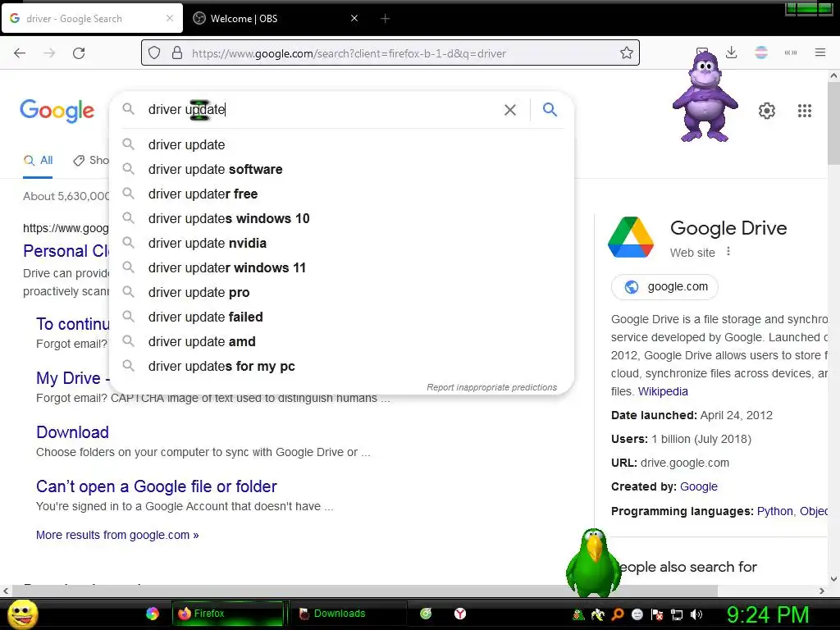Viewport: 840px width, 630px height.
Task: Click the browser forward arrow
Action: point(49,53)
